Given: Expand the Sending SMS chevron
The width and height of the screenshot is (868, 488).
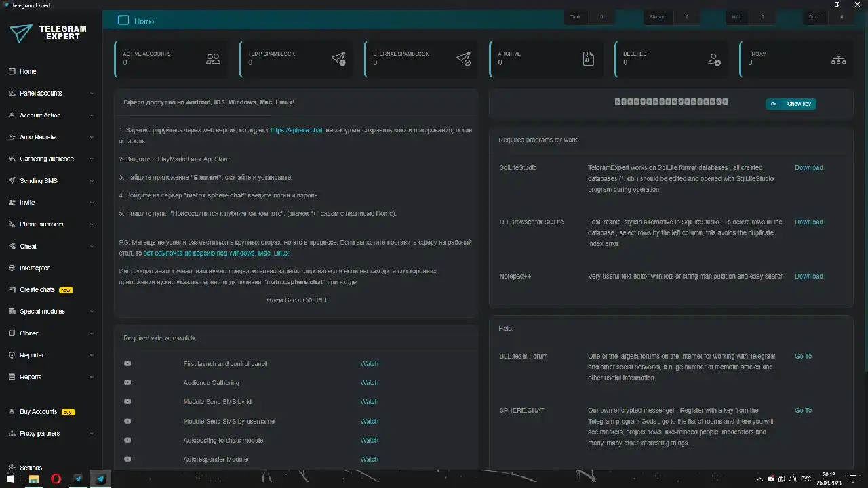Looking at the screenshot, I should (92, 180).
